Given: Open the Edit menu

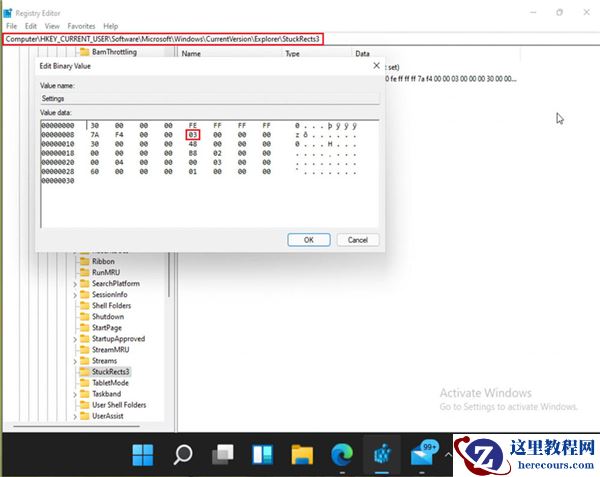Looking at the screenshot, I should (x=31, y=26).
